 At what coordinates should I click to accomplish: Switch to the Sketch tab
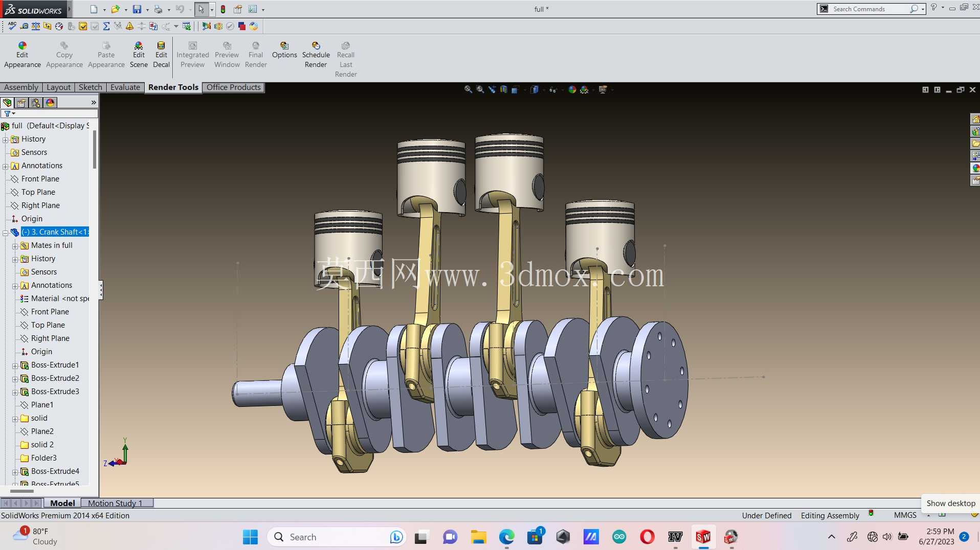coord(91,87)
